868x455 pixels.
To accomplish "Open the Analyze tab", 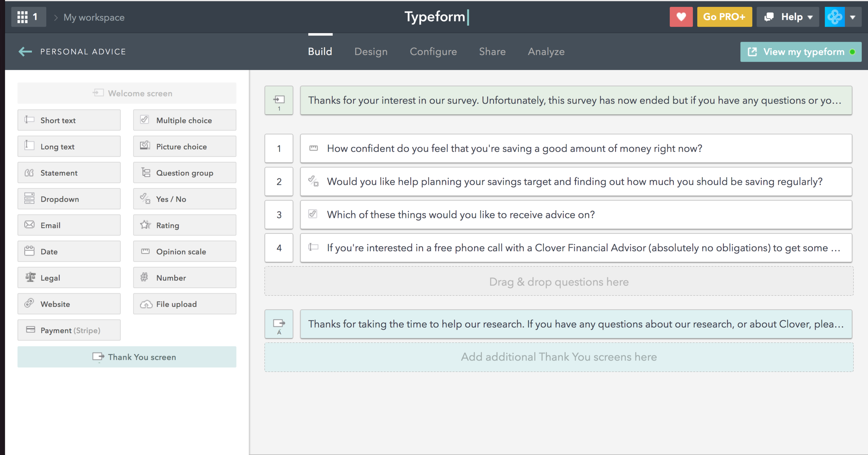I will pos(546,52).
